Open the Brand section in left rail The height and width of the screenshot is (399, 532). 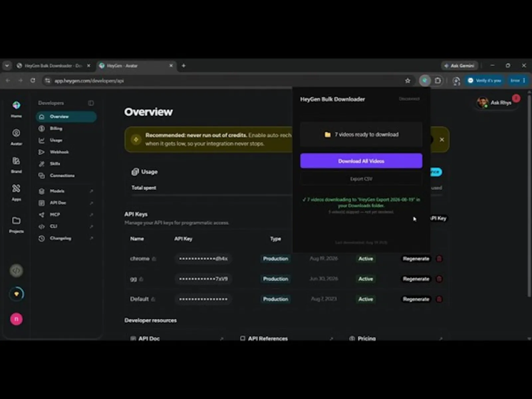click(16, 165)
